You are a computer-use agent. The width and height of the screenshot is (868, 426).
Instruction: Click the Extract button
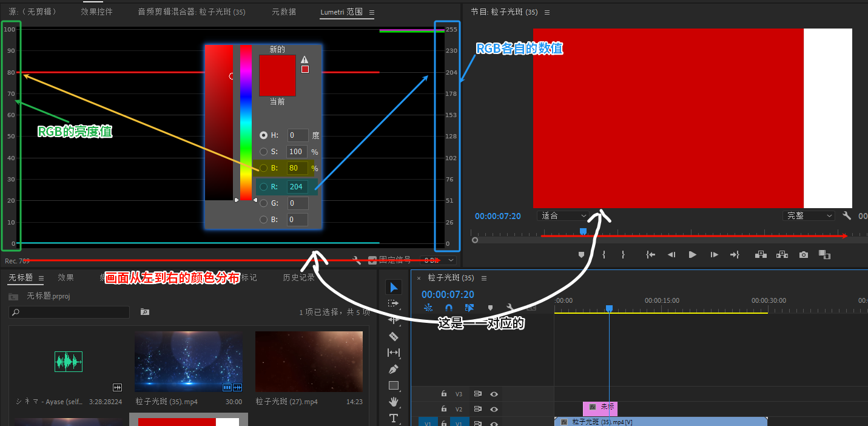pos(782,255)
